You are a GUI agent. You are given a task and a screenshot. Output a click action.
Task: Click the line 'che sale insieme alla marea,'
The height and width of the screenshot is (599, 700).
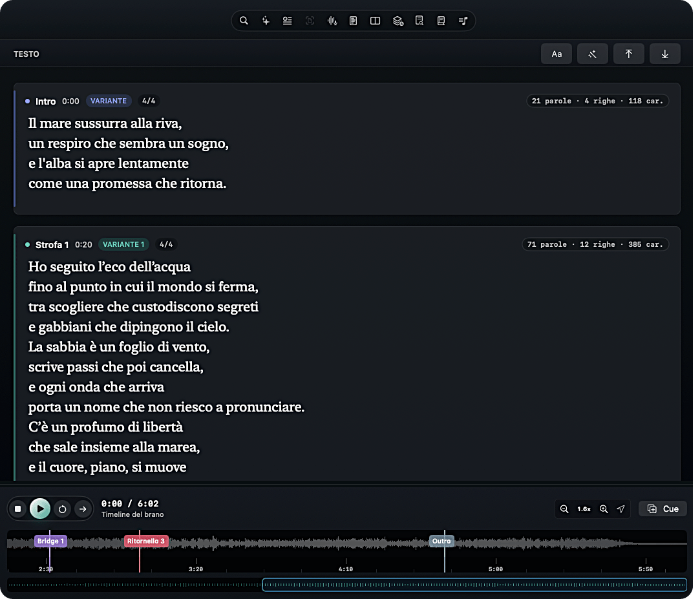(114, 447)
